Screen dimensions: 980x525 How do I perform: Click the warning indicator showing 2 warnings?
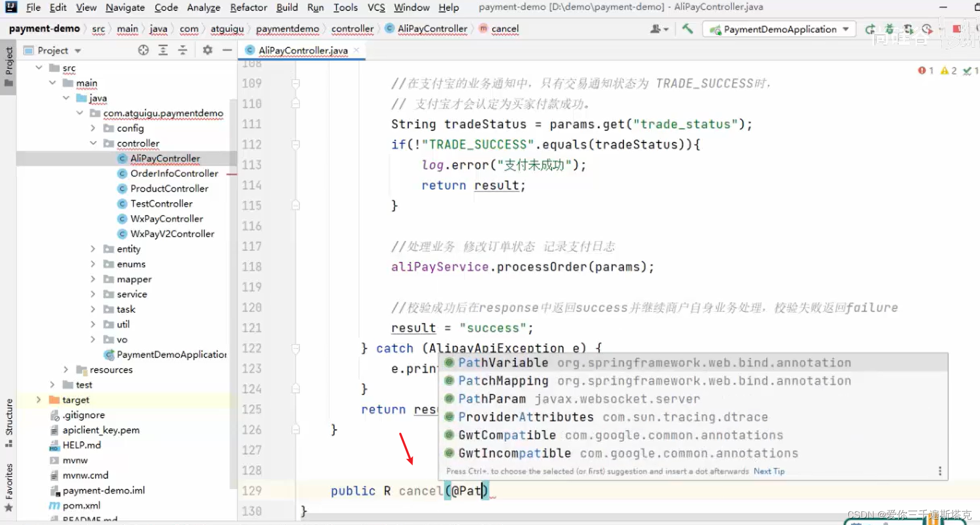[x=948, y=70]
